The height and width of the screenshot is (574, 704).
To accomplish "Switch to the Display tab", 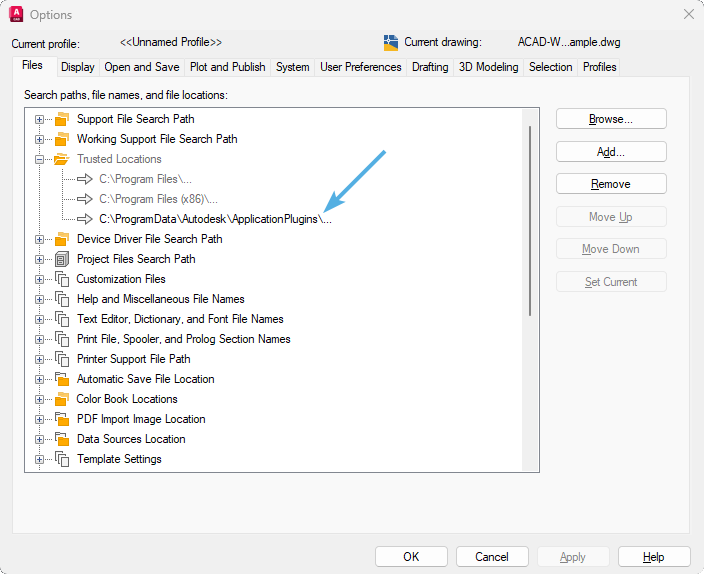I will pos(78,67).
